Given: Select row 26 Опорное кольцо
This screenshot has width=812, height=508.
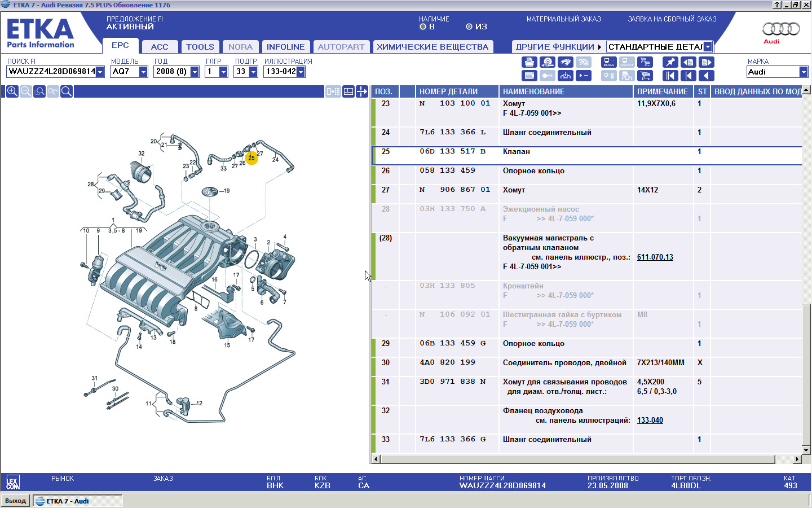Looking at the screenshot, I should (x=586, y=174).
